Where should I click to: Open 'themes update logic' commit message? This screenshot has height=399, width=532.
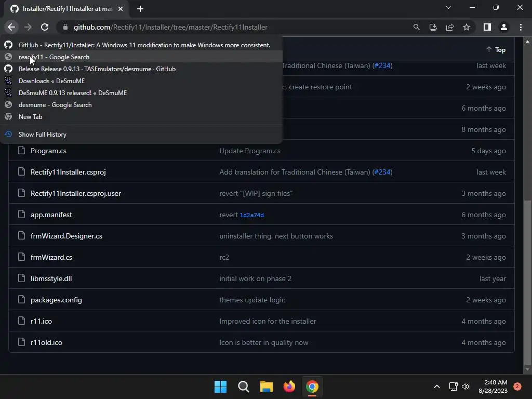[x=252, y=300]
